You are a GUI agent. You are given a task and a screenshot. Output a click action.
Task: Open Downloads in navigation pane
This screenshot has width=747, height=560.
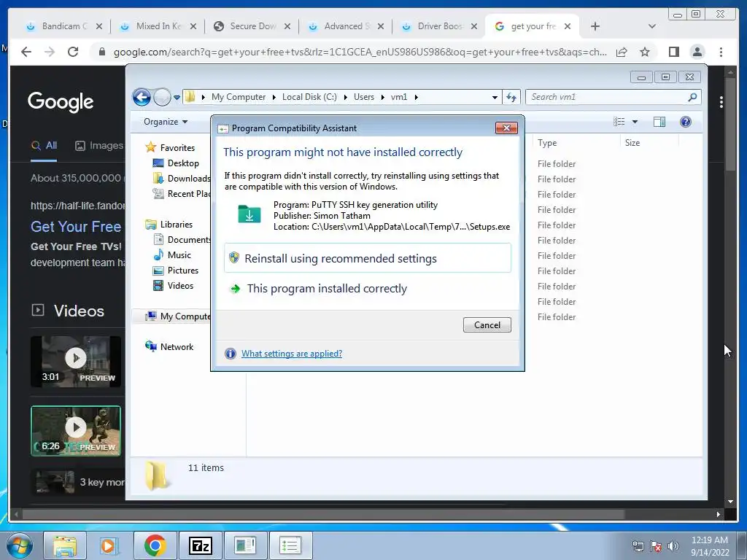(182, 178)
